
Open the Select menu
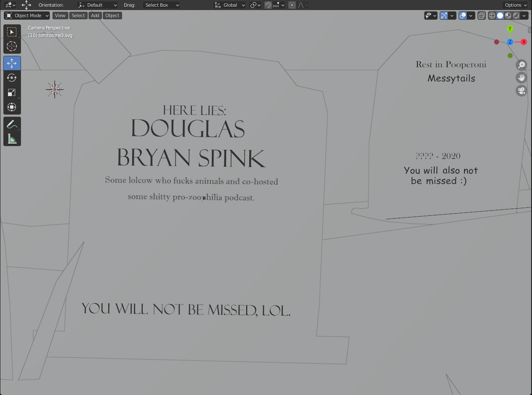pyautogui.click(x=78, y=16)
